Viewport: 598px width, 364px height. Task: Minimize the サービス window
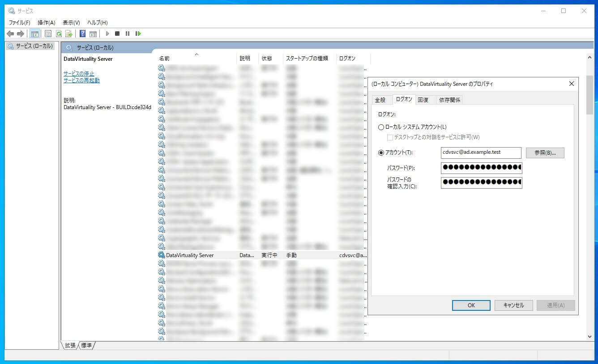[x=543, y=11]
